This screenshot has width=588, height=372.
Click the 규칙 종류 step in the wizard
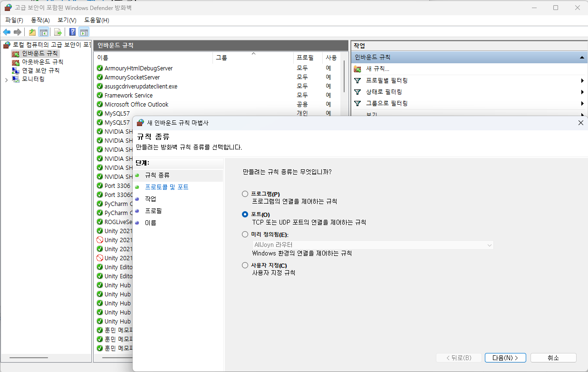click(157, 175)
